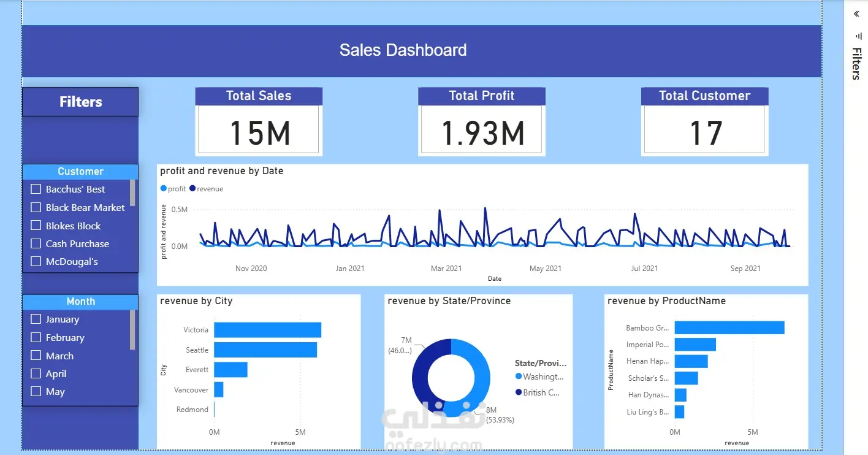The image size is (868, 455).
Task: Click the profit legend dot
Action: (x=163, y=189)
